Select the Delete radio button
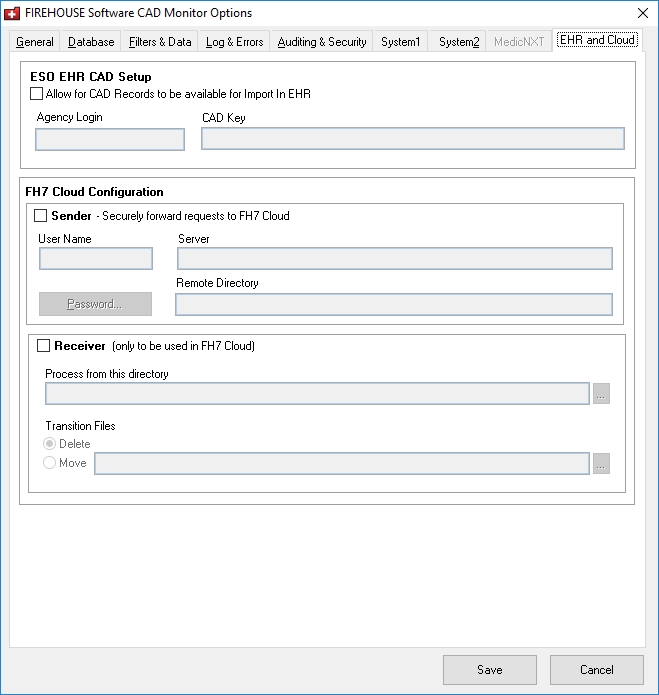The height and width of the screenshot is (695, 659). pos(49,444)
